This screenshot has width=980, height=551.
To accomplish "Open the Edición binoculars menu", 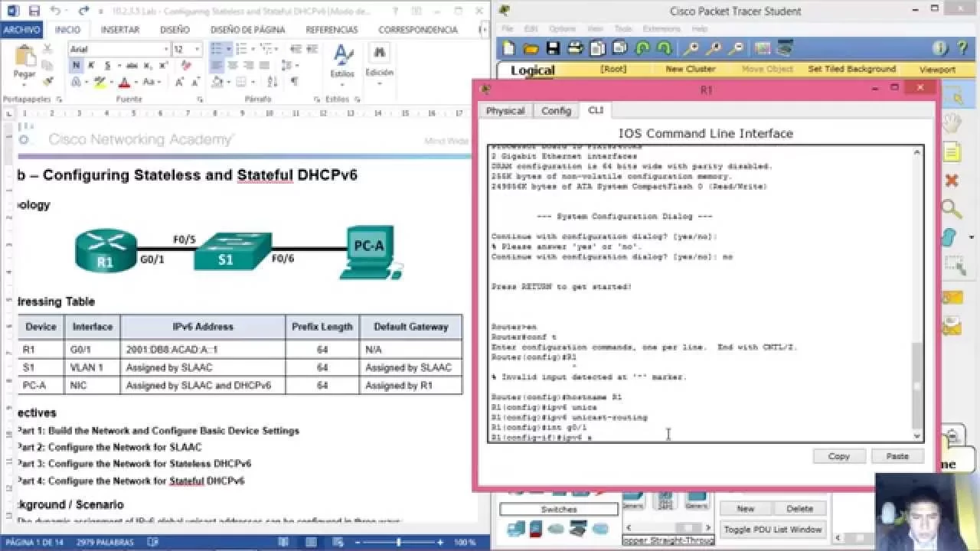I will [x=378, y=63].
